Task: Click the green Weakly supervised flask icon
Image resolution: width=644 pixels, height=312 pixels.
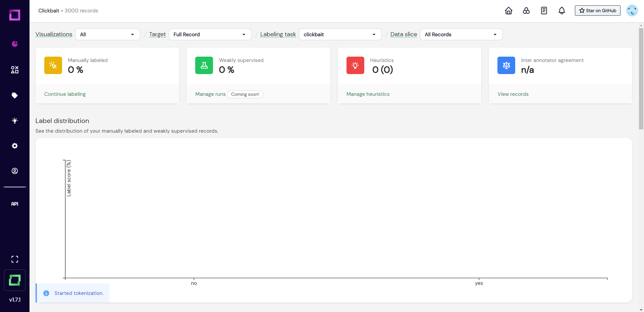Action: click(x=204, y=65)
